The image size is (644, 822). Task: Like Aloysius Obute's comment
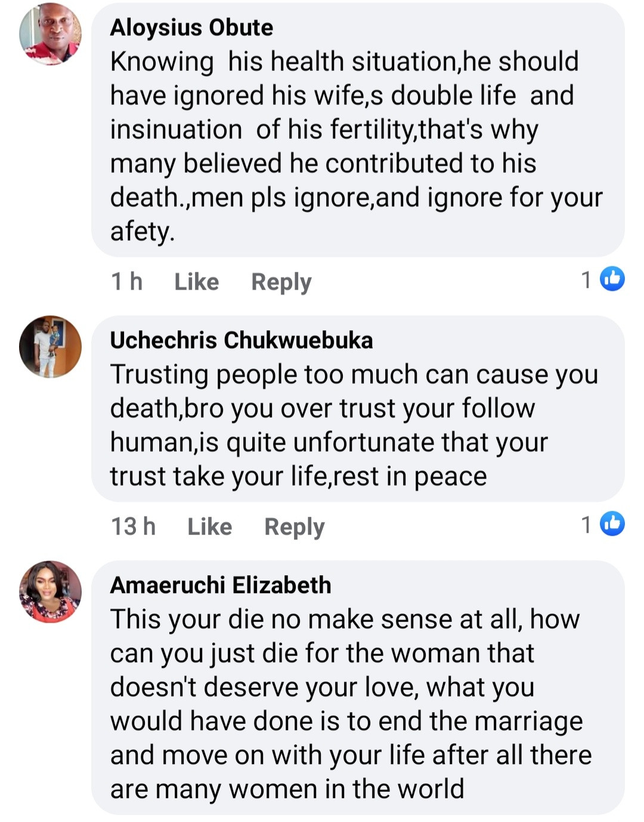[x=196, y=281]
